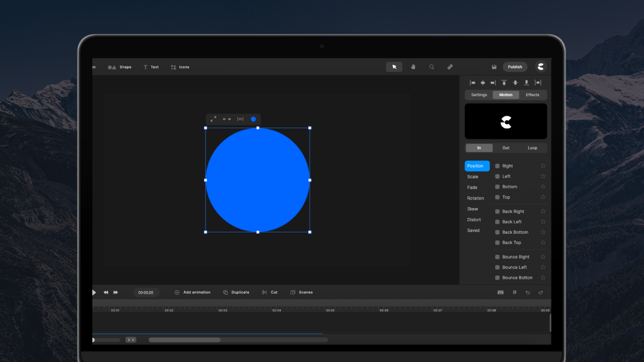Viewport: 644px width, 362px height.
Task: Align selection to bottom edge
Action: point(526,83)
